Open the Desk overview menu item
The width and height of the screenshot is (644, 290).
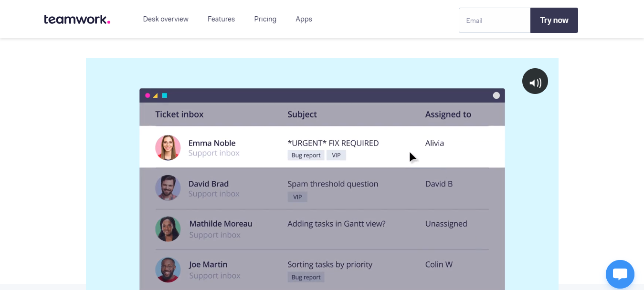[x=166, y=19]
